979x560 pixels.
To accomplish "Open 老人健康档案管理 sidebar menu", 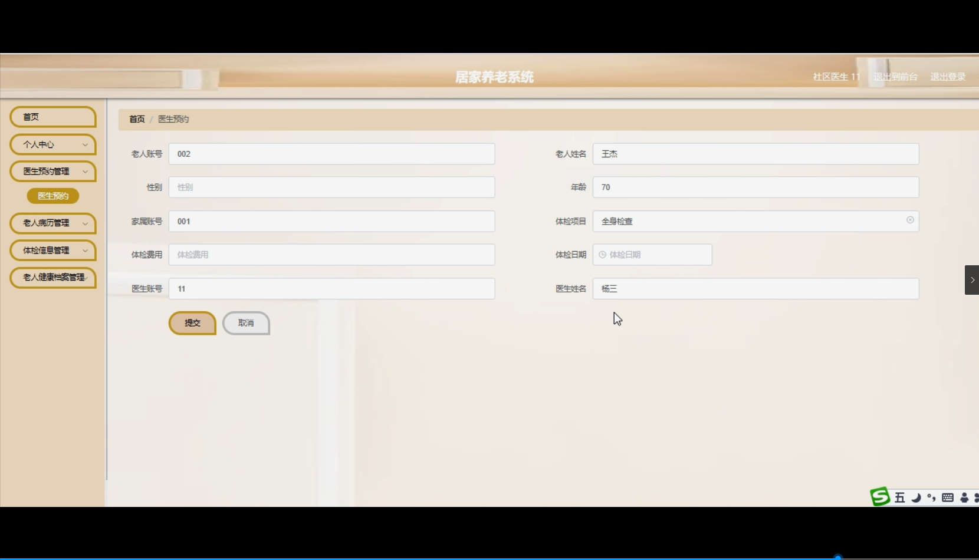I will click(53, 278).
